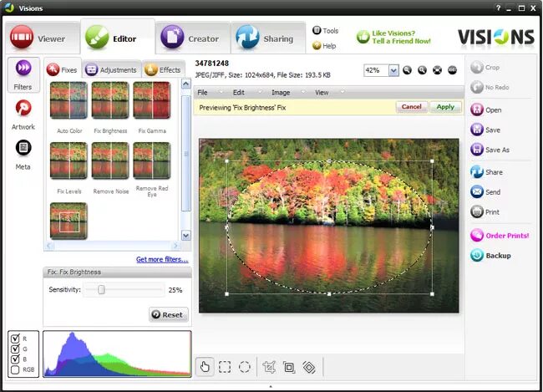The width and height of the screenshot is (543, 392).
Task: Open the Get more filters link
Action: coord(162,259)
